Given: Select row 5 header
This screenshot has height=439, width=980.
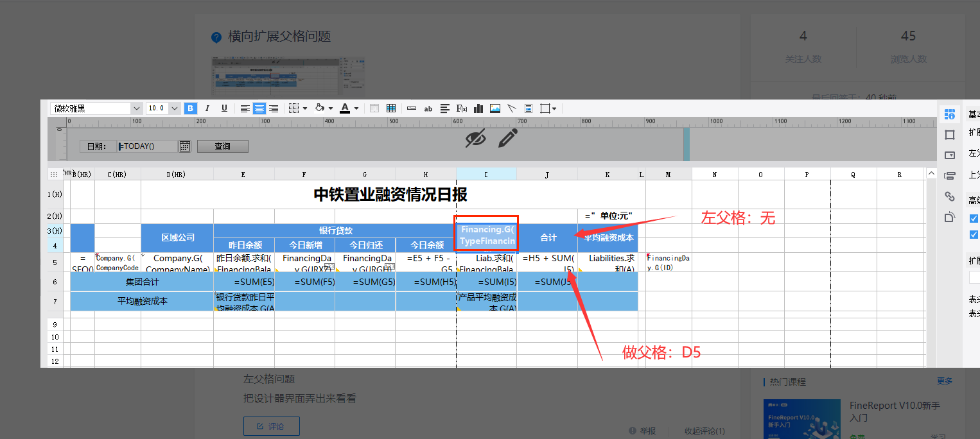Looking at the screenshot, I should click(x=55, y=262).
